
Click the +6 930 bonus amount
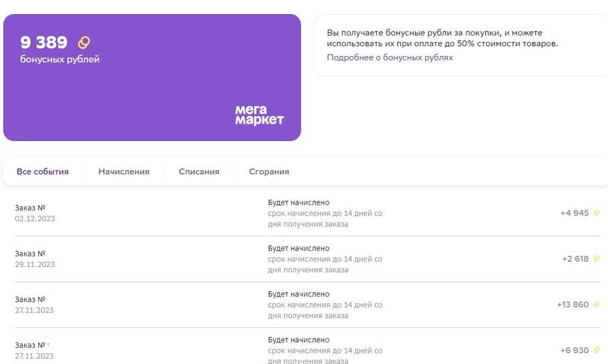(575, 350)
